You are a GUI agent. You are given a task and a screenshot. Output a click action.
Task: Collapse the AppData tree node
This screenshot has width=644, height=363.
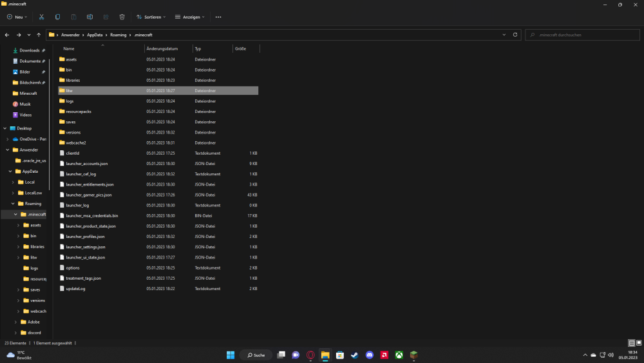(10, 172)
